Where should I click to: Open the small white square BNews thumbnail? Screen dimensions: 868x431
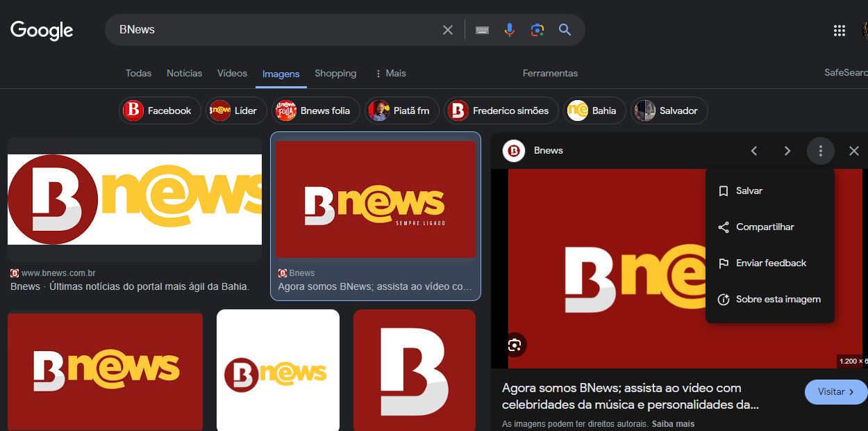[278, 370]
